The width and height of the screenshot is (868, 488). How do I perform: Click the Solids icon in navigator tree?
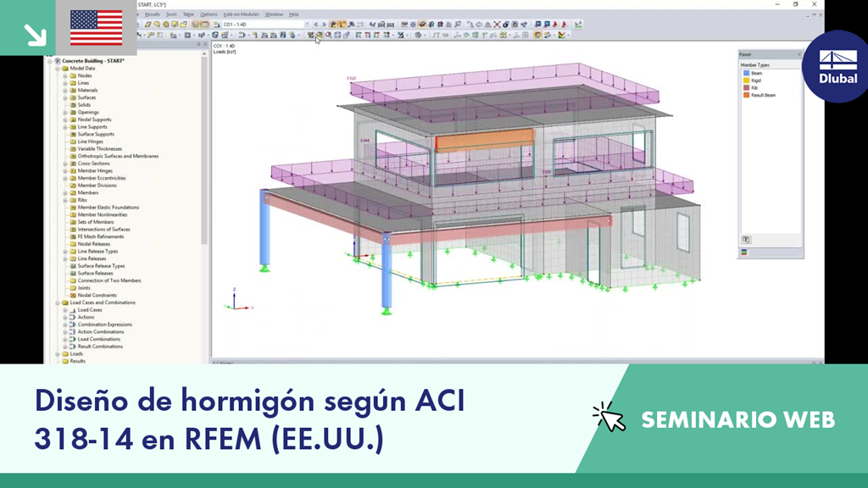coord(73,104)
